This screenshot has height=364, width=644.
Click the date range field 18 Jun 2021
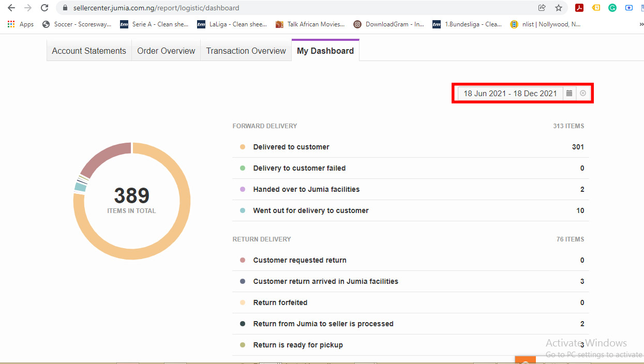point(510,93)
